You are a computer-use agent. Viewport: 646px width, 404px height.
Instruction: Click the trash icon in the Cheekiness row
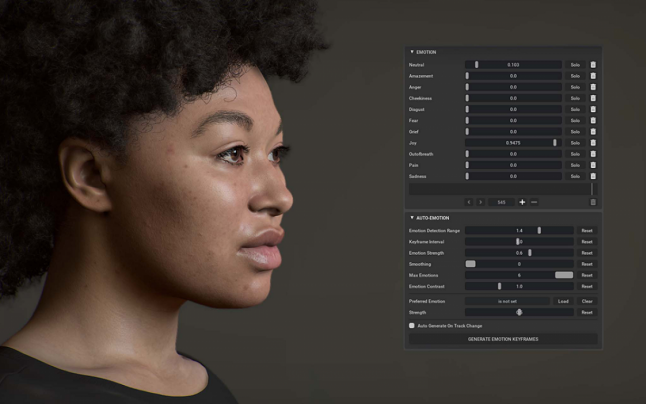click(x=593, y=98)
